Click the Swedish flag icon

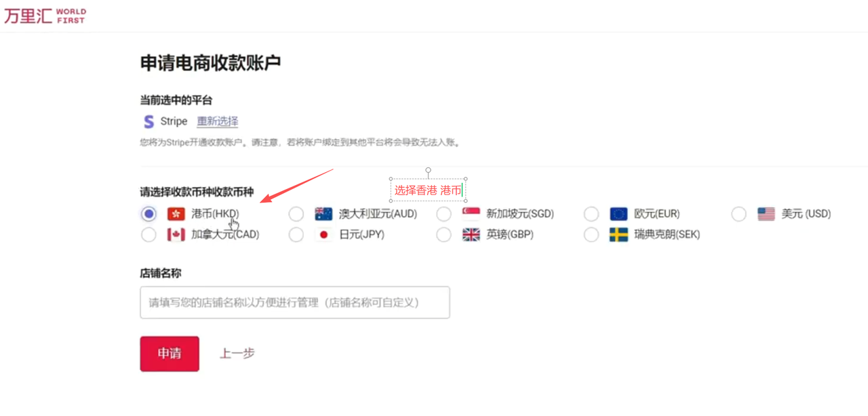click(618, 235)
